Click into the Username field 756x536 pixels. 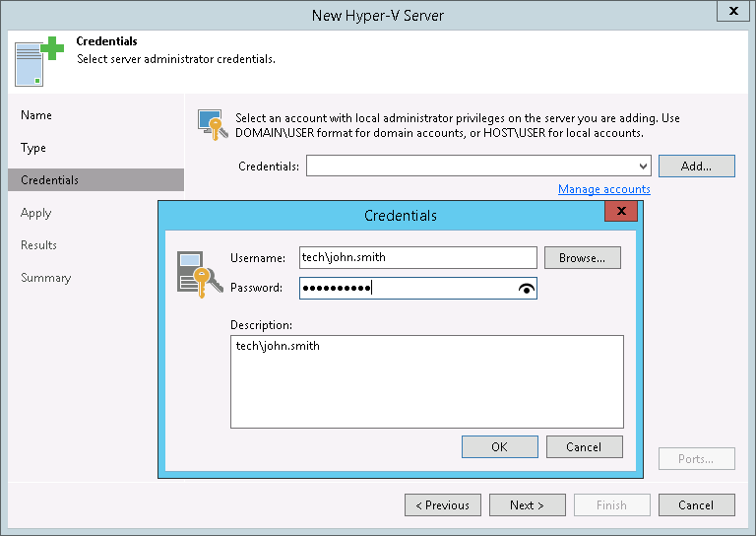(418, 257)
